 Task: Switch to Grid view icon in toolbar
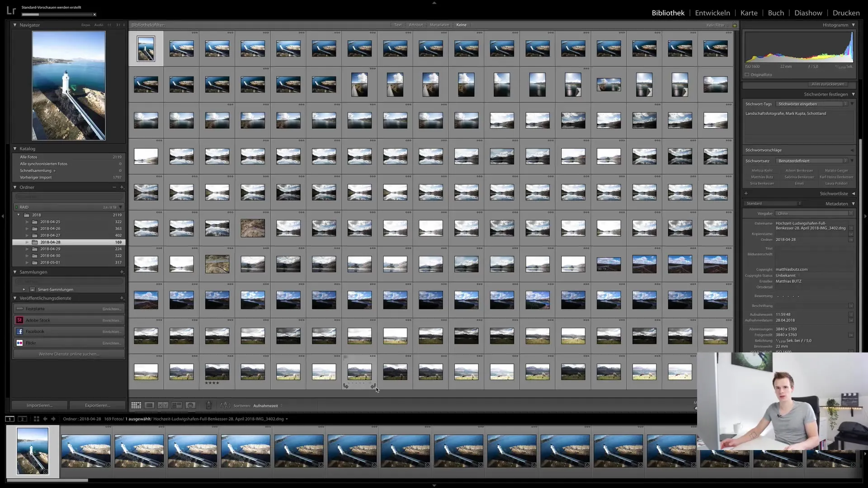point(136,405)
